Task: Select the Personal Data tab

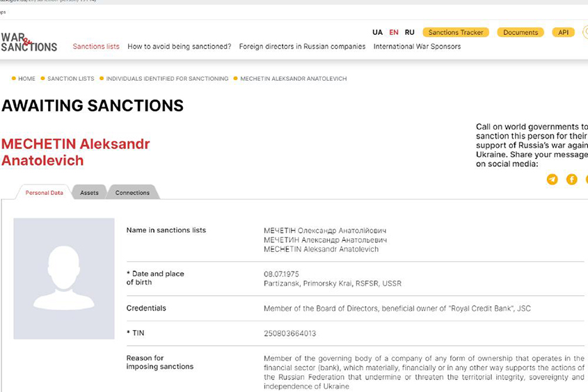Action: click(x=45, y=192)
